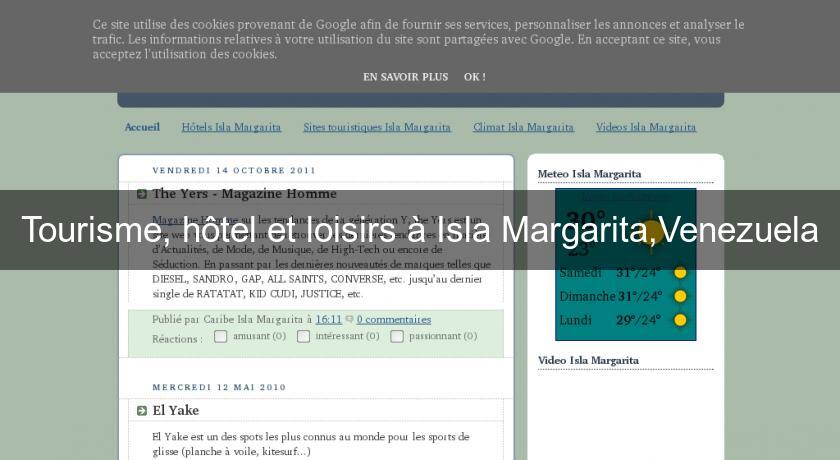Click the Dimanche 31°/24° forecast text
This screenshot has height=460, width=840.
click(611, 296)
